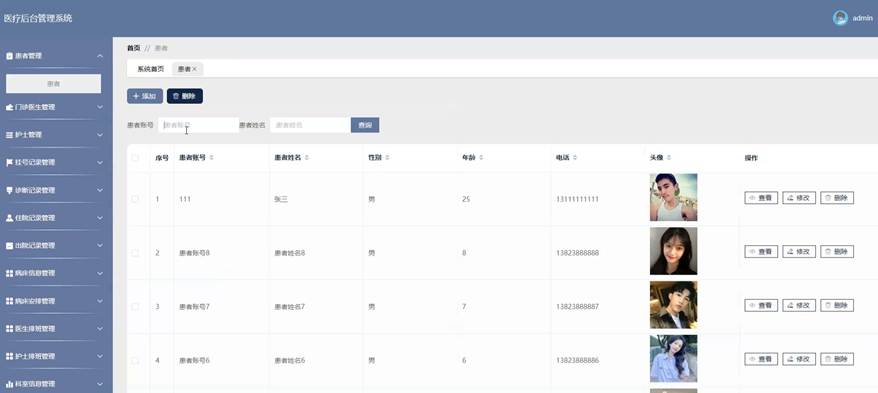Viewport: 878px width, 393px height.
Task: Sort by 头像 column sort arrows
Action: [x=669, y=158]
